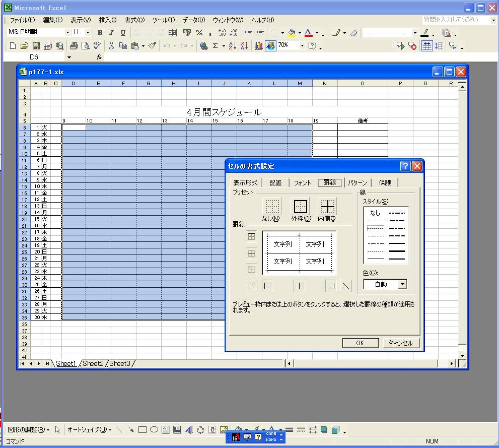The image size is (499, 448).
Task: Toggle italic formatting in toolbar
Action: click(x=111, y=32)
